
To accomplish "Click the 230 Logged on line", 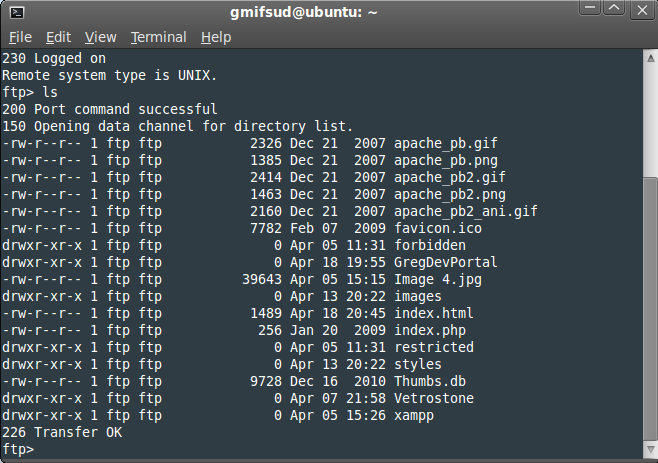I will pyautogui.click(x=54, y=58).
